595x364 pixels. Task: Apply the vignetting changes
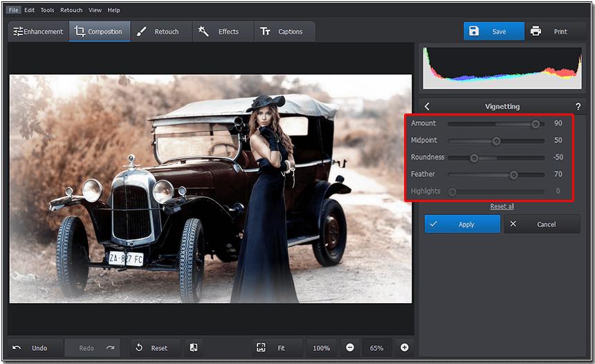(x=462, y=224)
